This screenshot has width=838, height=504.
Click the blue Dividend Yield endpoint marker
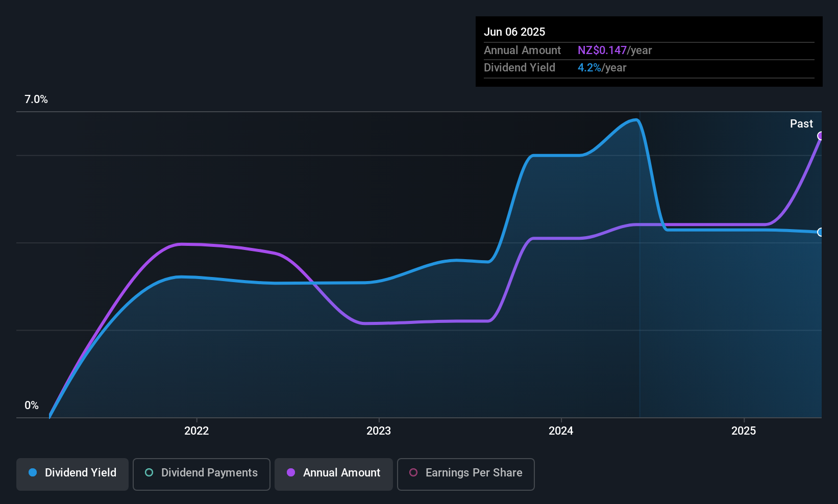pos(821,232)
